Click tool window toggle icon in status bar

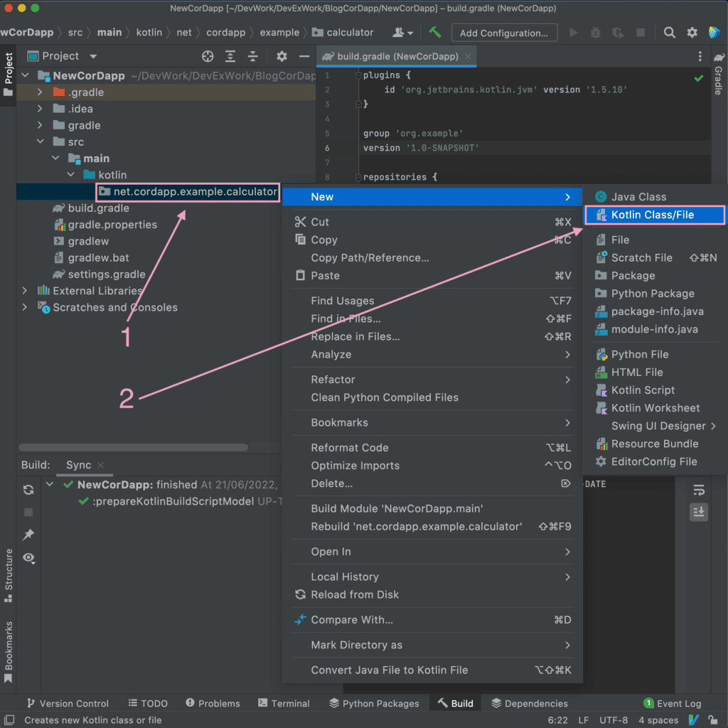point(9,720)
